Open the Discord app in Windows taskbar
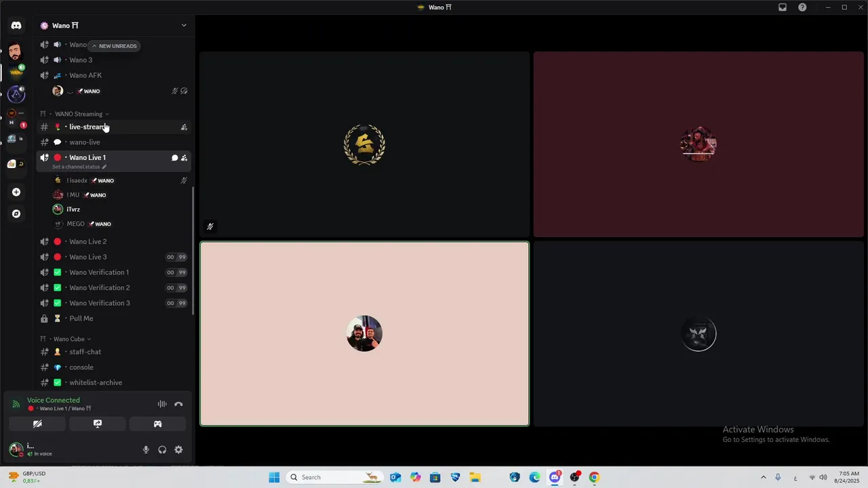This screenshot has height=488, width=868. 555,477
